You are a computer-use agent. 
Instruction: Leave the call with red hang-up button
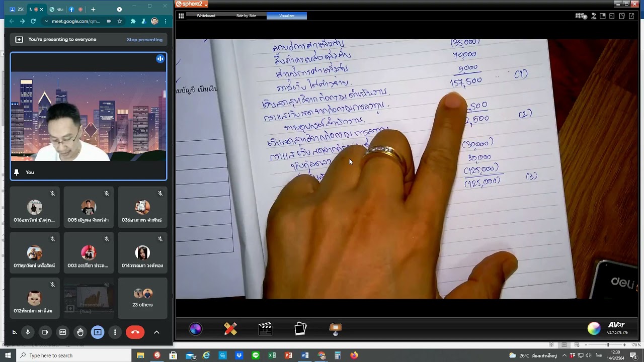coord(135,332)
